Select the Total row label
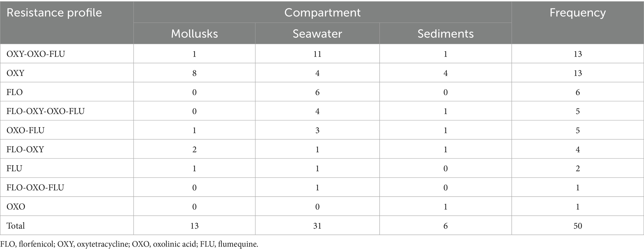 point(16,226)
